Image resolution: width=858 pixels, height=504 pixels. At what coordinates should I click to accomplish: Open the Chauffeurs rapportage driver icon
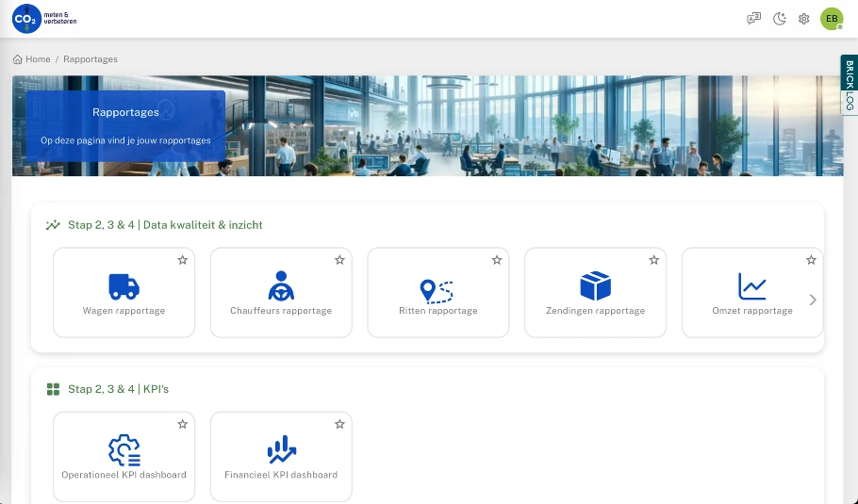pyautogui.click(x=281, y=286)
